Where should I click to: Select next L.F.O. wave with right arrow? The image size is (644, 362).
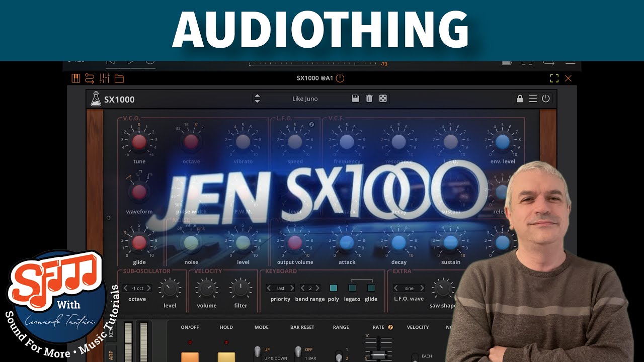click(x=422, y=288)
